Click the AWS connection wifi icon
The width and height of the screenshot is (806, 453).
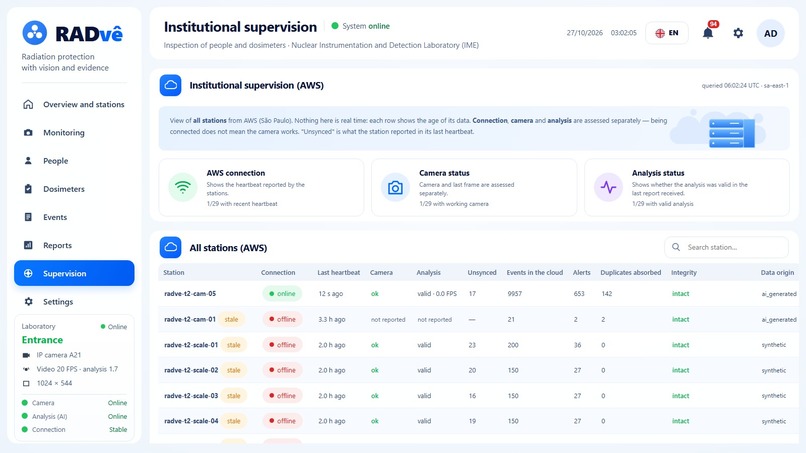[x=182, y=187]
